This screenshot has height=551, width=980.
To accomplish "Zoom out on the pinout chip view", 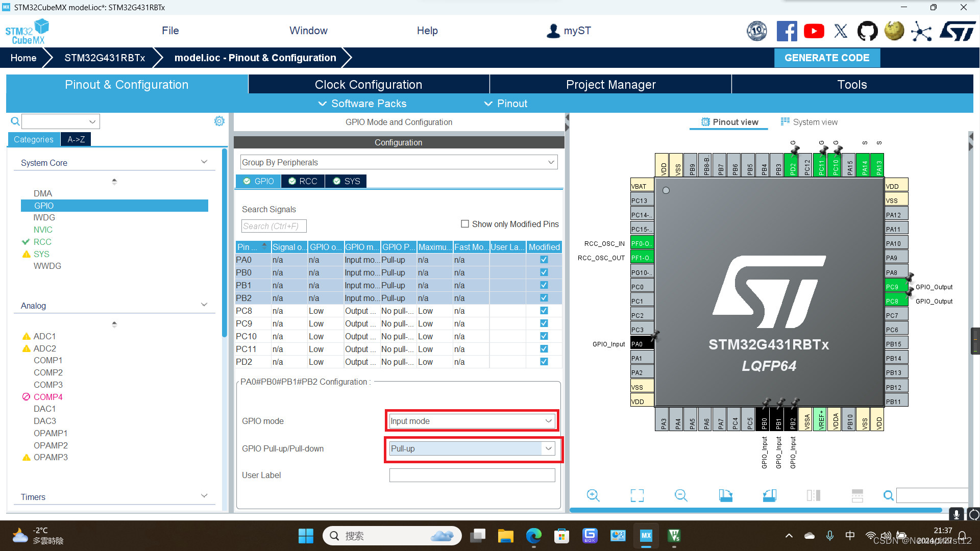I will pyautogui.click(x=681, y=495).
